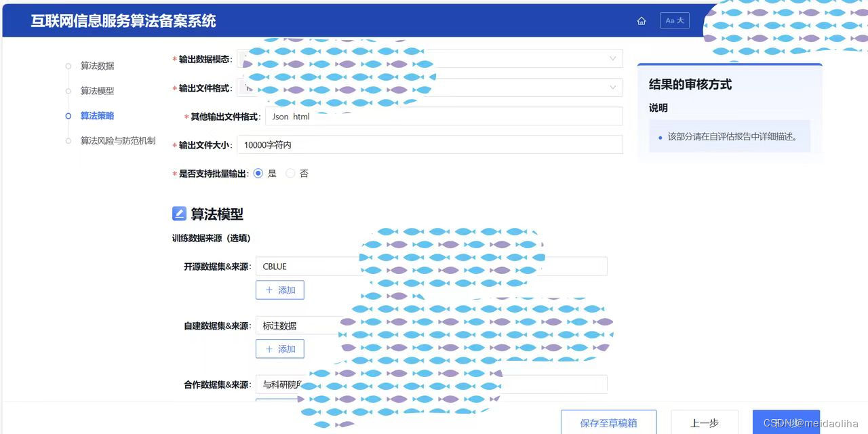Screen dimensions: 868x434
Task: Click the Aa 大 font size control
Action: click(674, 20)
